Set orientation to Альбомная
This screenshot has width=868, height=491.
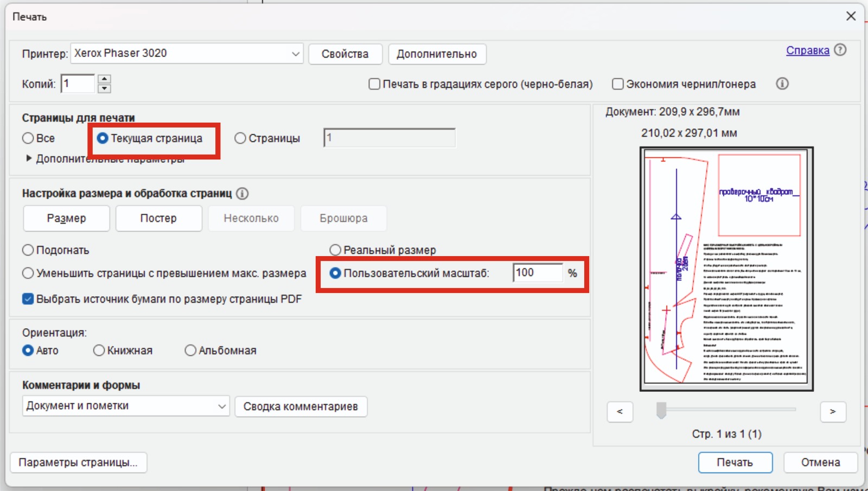click(190, 350)
